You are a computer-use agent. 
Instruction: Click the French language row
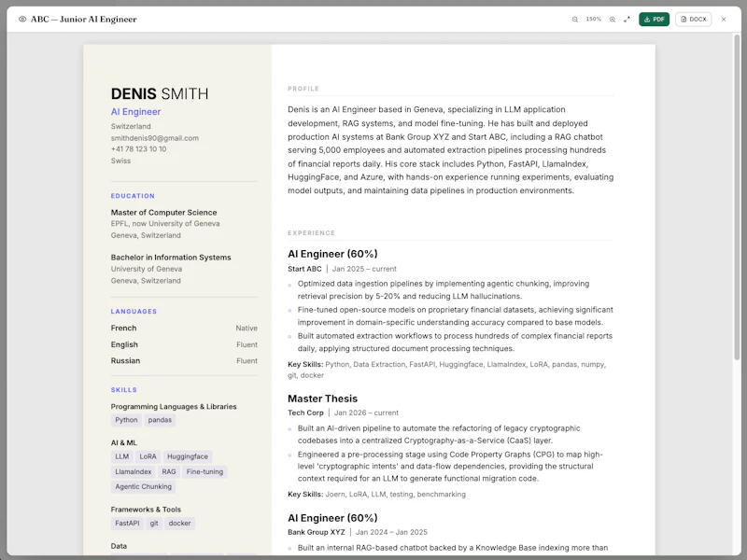184,329
